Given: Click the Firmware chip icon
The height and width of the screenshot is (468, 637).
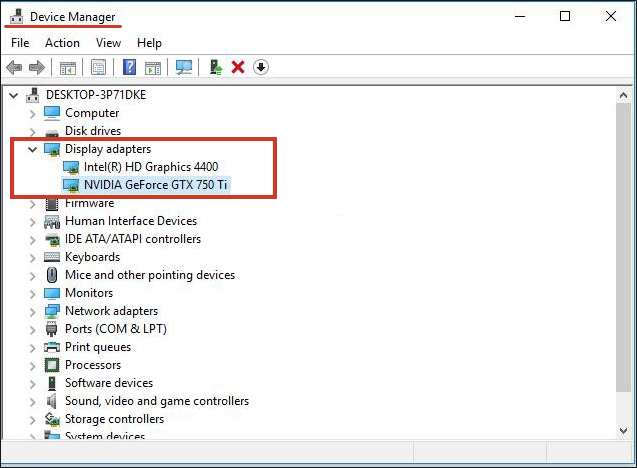Looking at the screenshot, I should (52, 204).
